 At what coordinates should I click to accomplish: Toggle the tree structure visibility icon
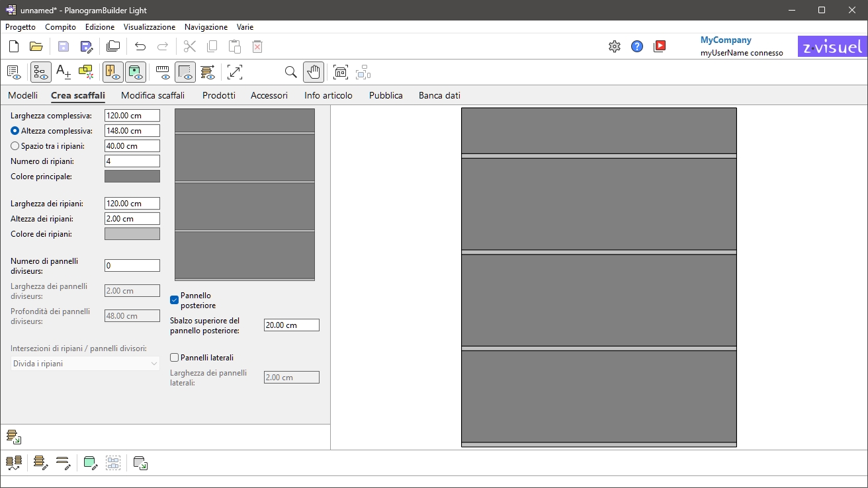tap(41, 72)
